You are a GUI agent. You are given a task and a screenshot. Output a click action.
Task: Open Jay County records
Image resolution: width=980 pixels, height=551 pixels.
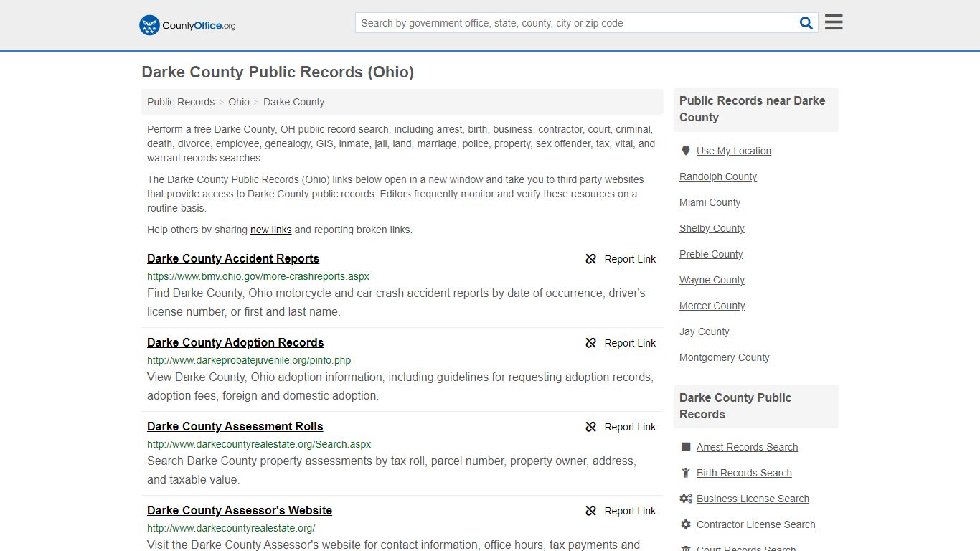(705, 331)
